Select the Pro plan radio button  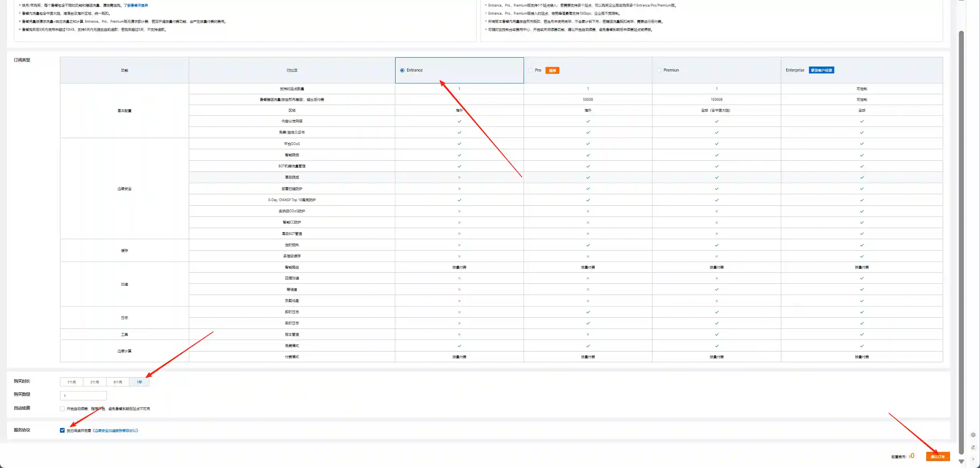(x=531, y=70)
